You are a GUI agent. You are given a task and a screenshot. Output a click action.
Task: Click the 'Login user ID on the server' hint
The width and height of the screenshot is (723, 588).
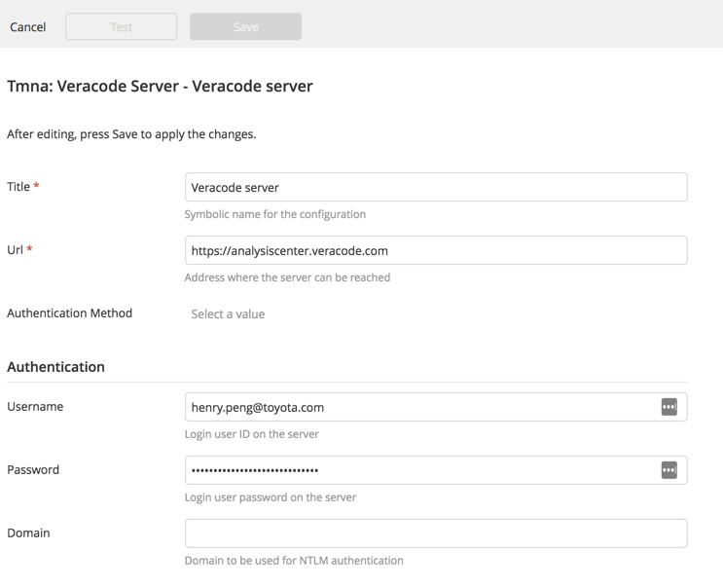coord(252,434)
